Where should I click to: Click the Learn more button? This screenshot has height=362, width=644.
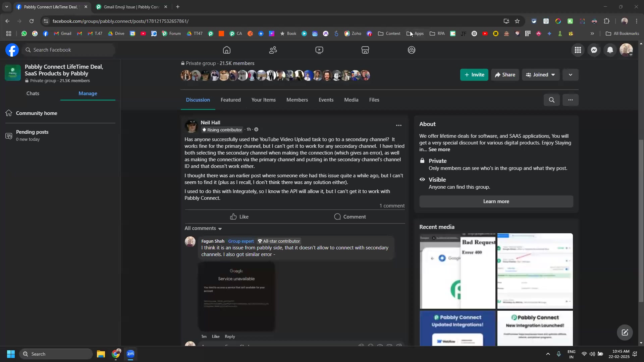click(496, 201)
